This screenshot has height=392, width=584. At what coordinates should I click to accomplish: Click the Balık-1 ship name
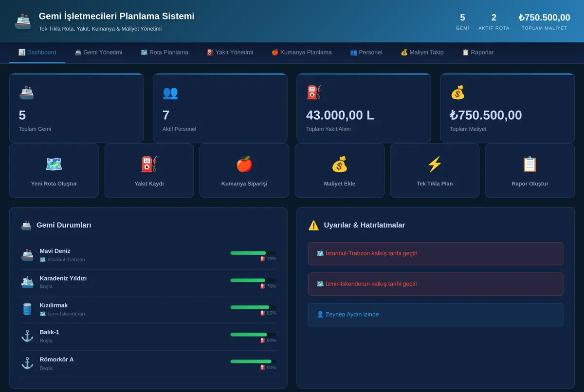[x=50, y=332]
